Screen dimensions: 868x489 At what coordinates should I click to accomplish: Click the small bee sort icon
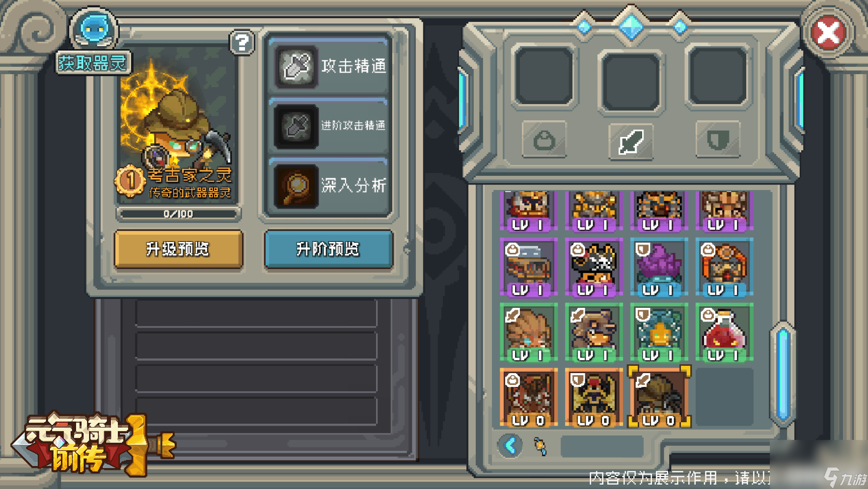(x=540, y=446)
